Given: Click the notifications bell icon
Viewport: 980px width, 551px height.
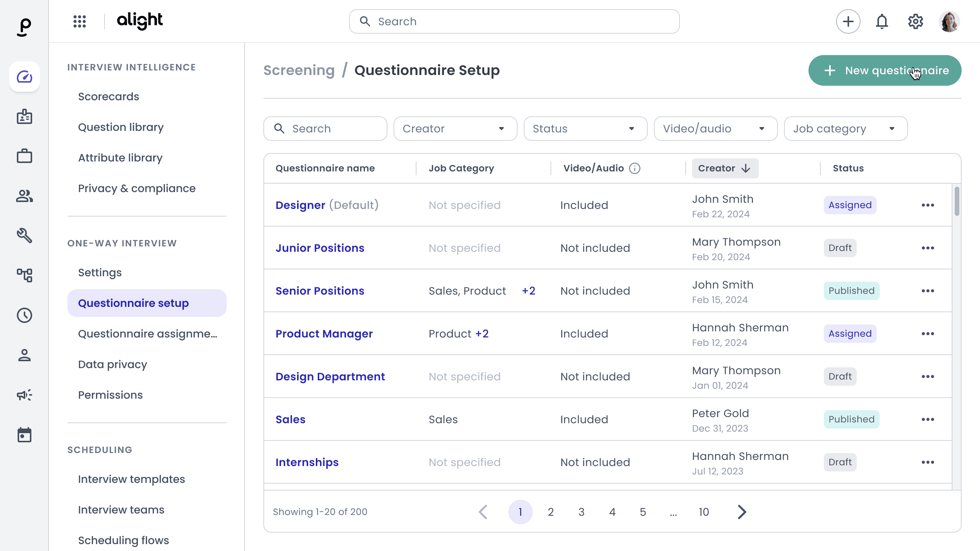Looking at the screenshot, I should pos(882,21).
